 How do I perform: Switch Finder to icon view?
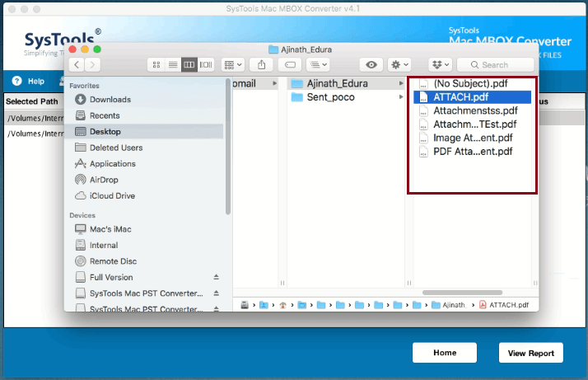click(156, 65)
